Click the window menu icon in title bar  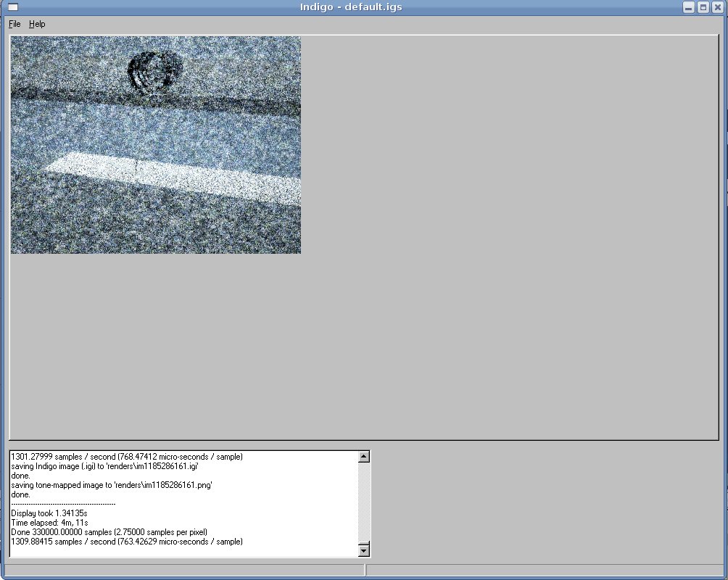pyautogui.click(x=12, y=7)
